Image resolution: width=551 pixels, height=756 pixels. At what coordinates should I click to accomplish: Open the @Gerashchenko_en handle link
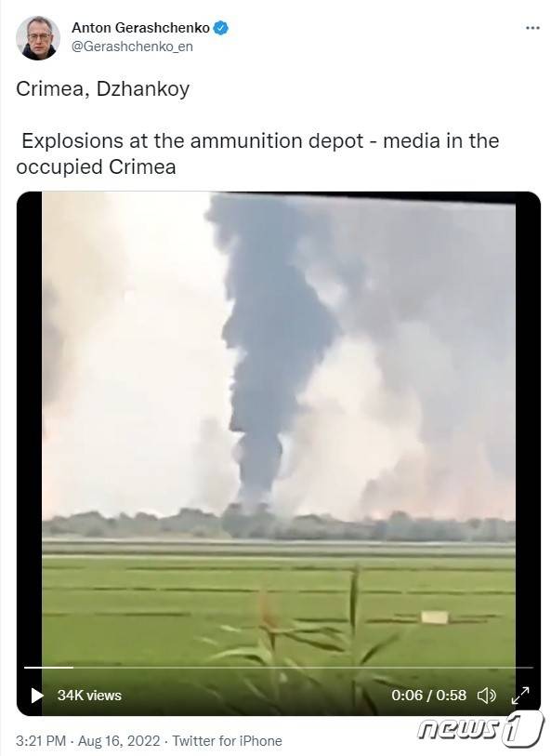(133, 46)
